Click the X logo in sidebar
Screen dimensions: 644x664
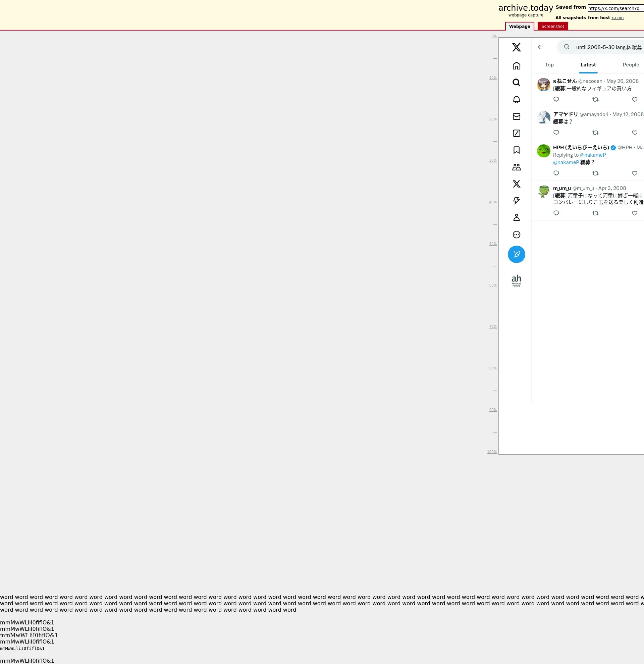pos(516,47)
